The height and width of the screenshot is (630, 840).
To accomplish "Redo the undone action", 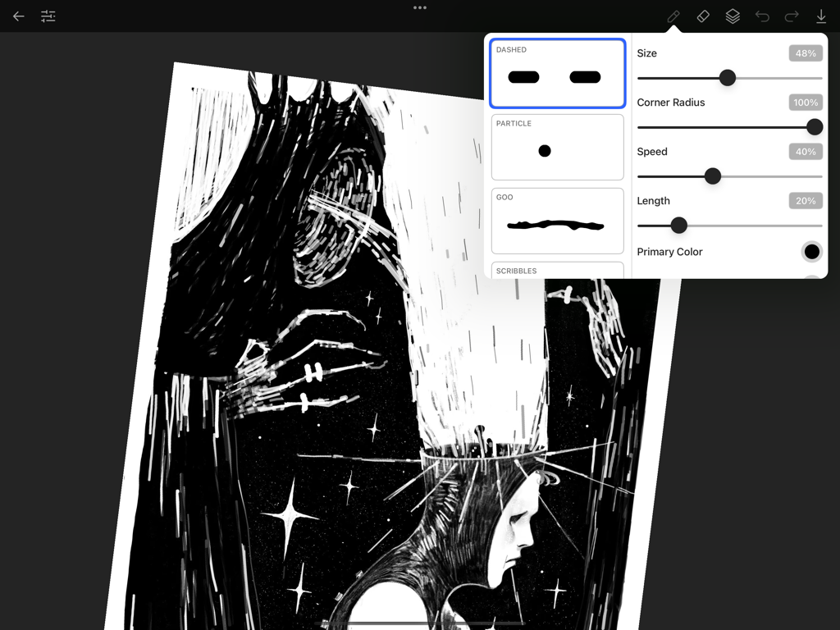I will pos(791,16).
